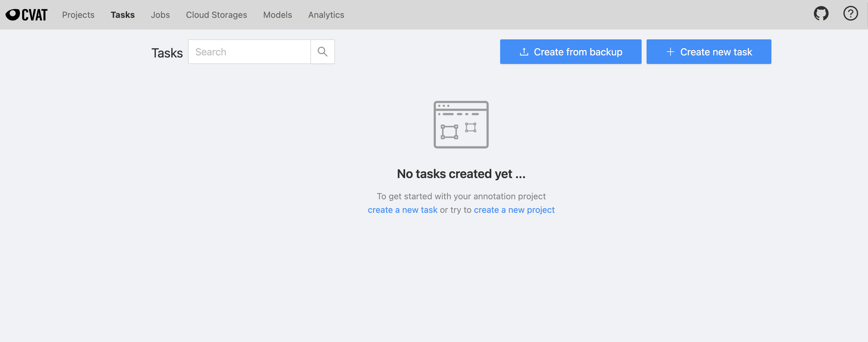
Task: Open the Models page
Action: pos(277,15)
